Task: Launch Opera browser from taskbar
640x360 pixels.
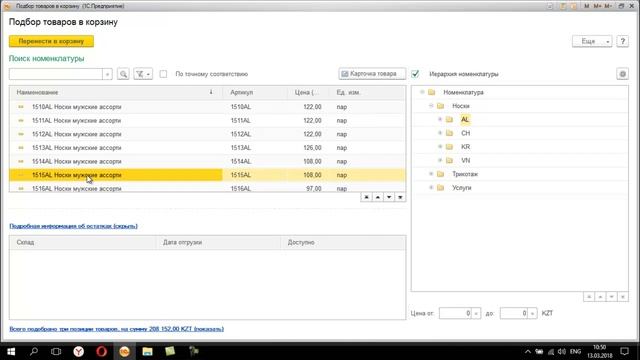Action: coord(102,351)
